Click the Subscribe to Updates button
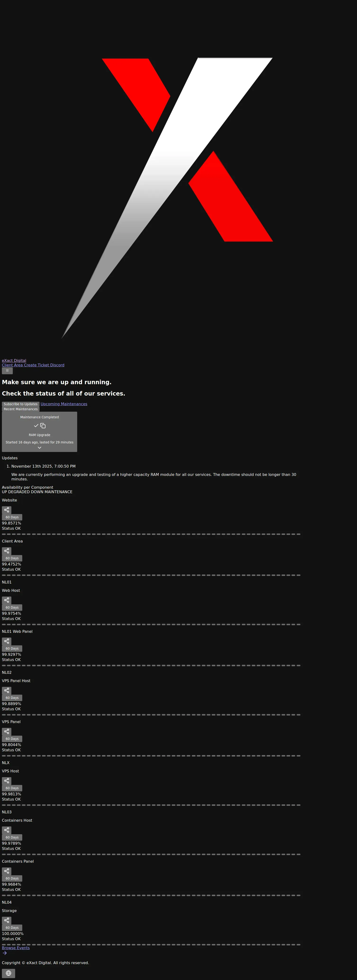The width and height of the screenshot is (357, 980). (21, 404)
